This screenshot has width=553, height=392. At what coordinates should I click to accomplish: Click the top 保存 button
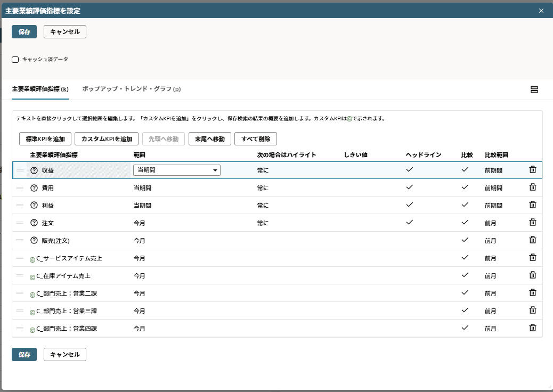25,32
